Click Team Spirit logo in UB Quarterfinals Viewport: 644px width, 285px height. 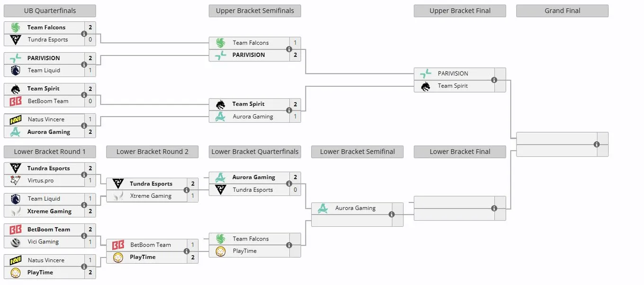16,89
